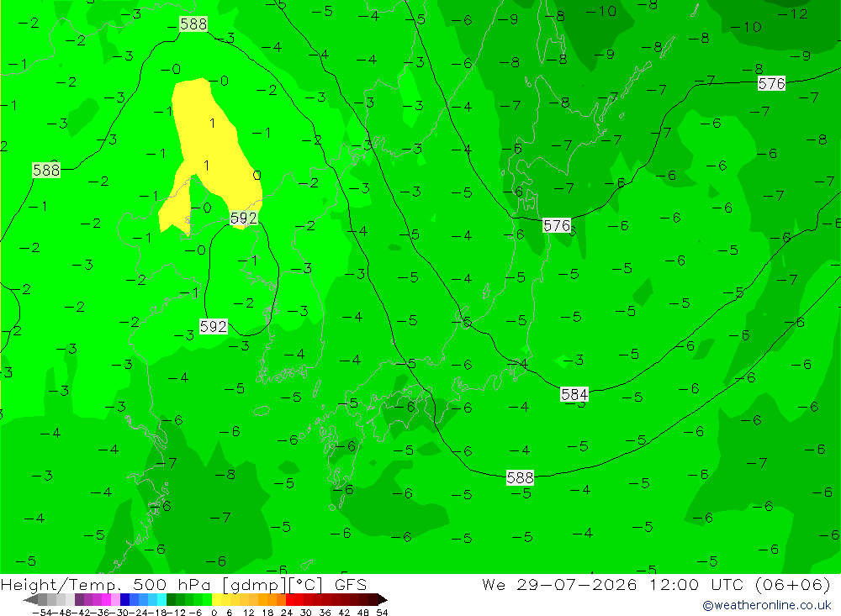This screenshot has height=616, width=841.
Task: Click the 42 legend scale label
Action: [344, 613]
